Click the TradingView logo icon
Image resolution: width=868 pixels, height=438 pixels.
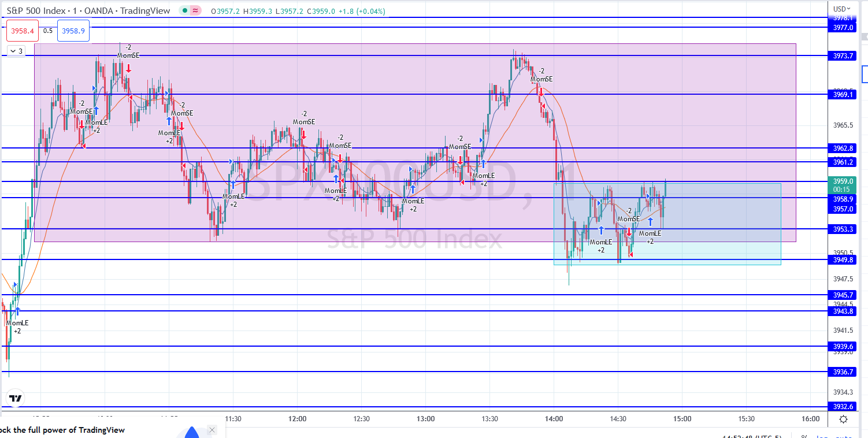16,398
